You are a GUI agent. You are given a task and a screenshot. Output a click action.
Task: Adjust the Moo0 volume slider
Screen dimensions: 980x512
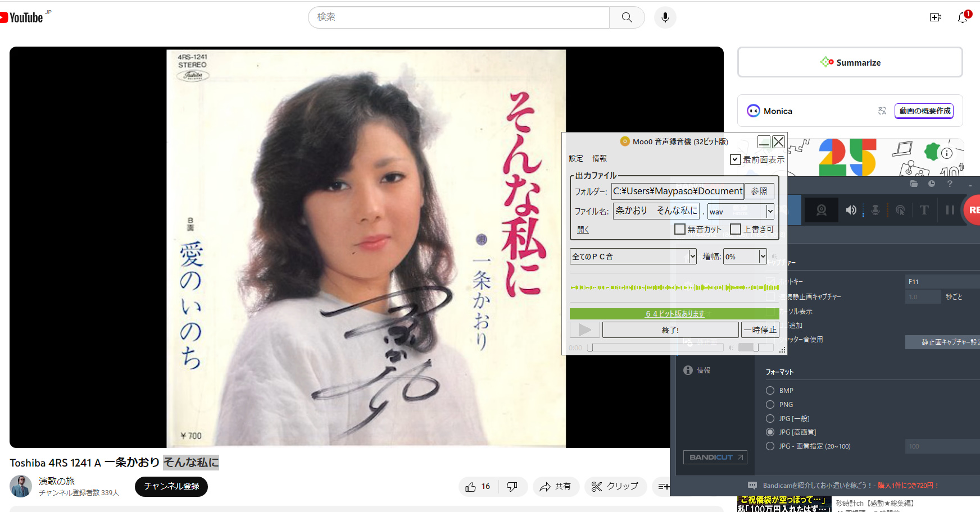click(x=756, y=348)
